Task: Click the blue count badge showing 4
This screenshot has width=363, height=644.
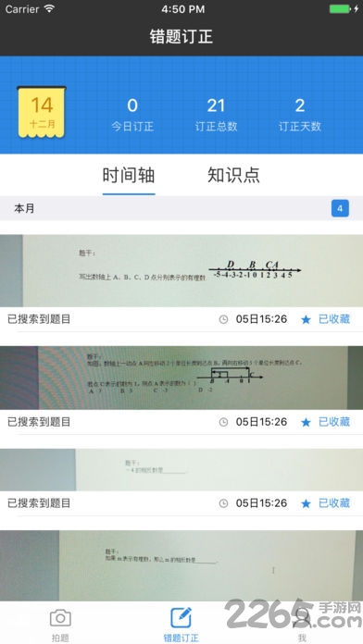Action: [340, 208]
